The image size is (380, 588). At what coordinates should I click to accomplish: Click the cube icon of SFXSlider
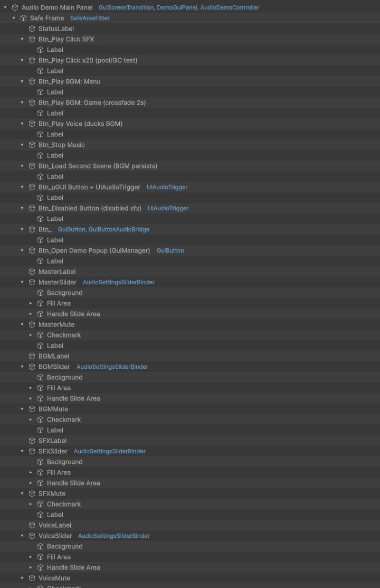point(32,451)
